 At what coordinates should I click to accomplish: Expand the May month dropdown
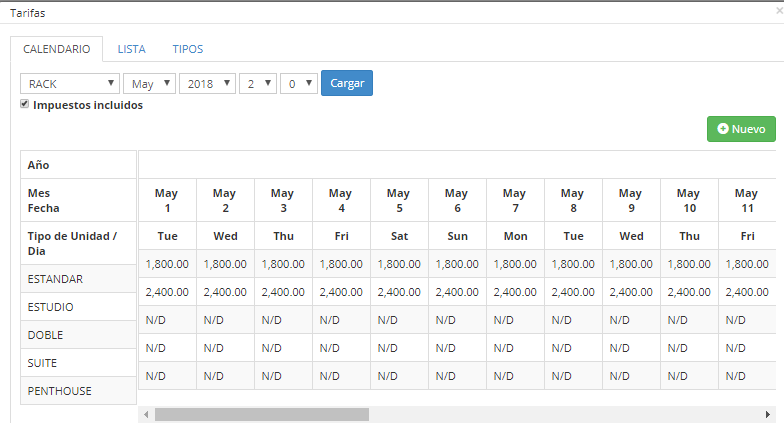[x=149, y=84]
